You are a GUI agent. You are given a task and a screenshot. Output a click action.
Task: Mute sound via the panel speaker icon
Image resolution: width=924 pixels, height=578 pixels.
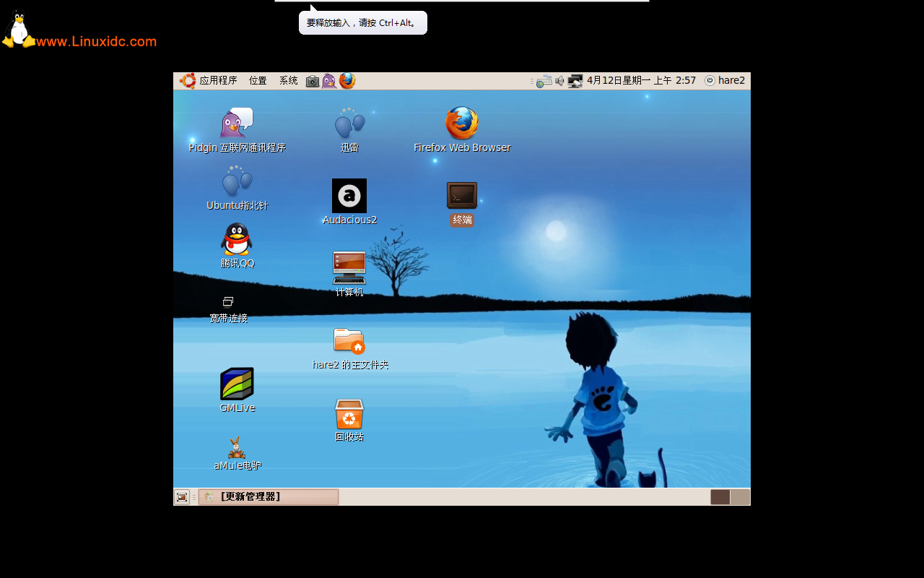coord(559,80)
